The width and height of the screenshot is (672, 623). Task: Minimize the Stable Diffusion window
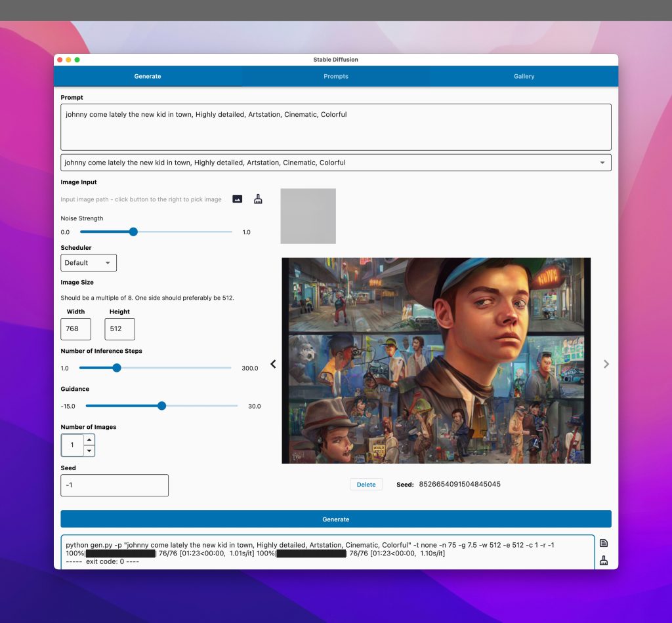pos(68,60)
